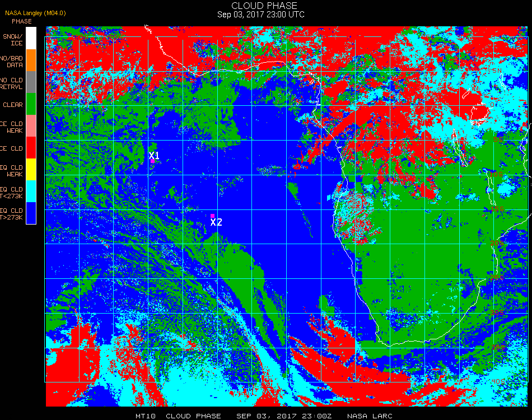Click the 'PHASE' legend heading
Viewport: 532px width, 420px height.
point(22,21)
